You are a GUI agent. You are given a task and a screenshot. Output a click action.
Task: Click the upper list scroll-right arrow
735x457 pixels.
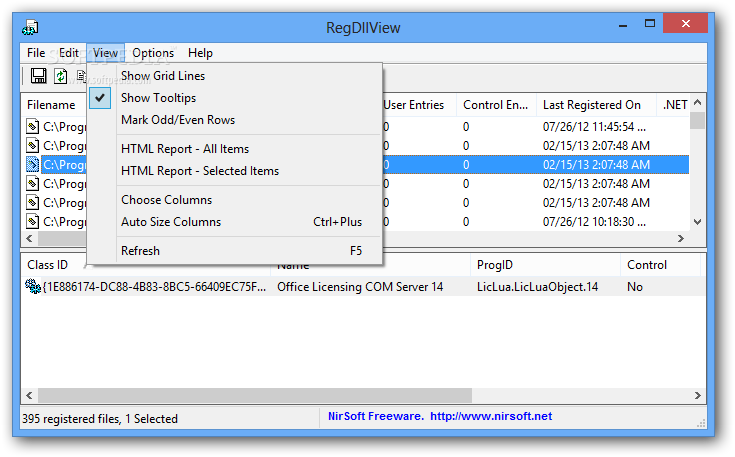681,239
